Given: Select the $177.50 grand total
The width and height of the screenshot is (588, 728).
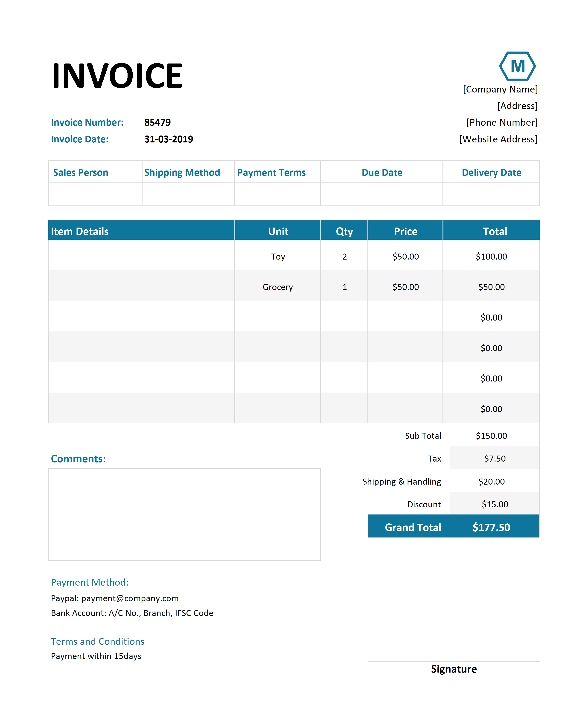Looking at the screenshot, I should pyautogui.click(x=491, y=528).
